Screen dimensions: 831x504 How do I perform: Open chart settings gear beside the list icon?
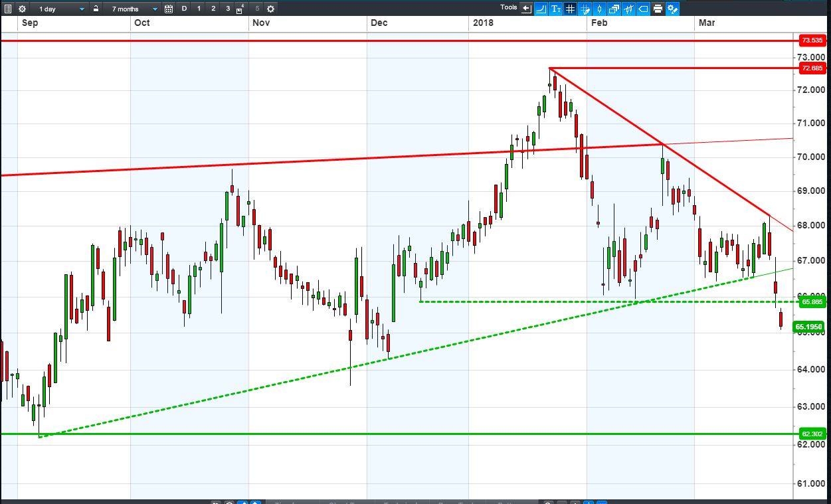click(x=23, y=9)
